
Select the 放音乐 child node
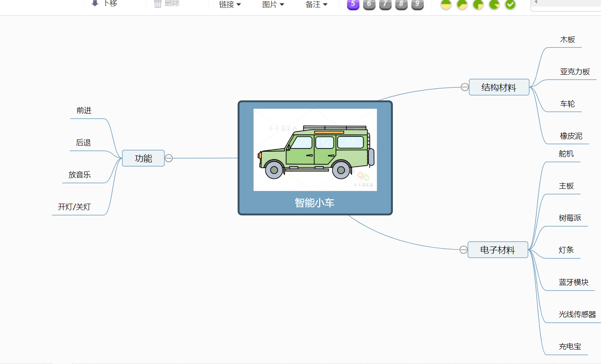pyautogui.click(x=80, y=175)
